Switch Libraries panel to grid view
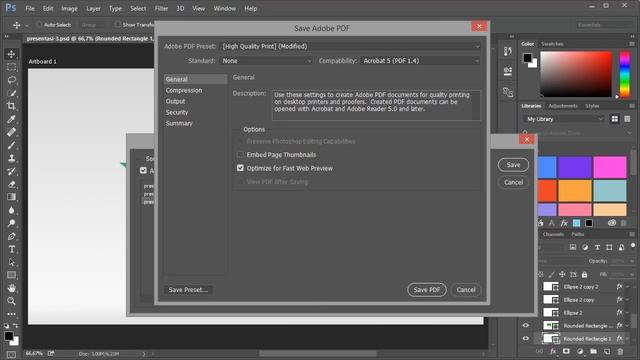The width and height of the screenshot is (640, 360). point(615,119)
